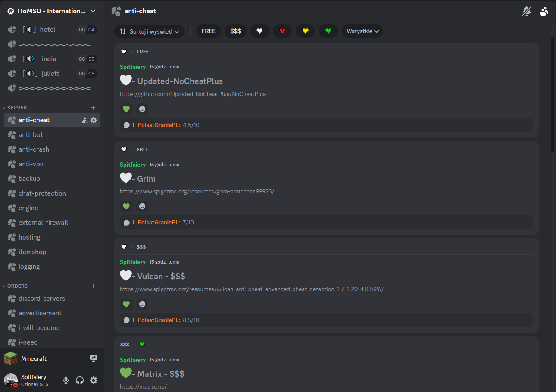Click the Minecraft game icon

point(11,358)
